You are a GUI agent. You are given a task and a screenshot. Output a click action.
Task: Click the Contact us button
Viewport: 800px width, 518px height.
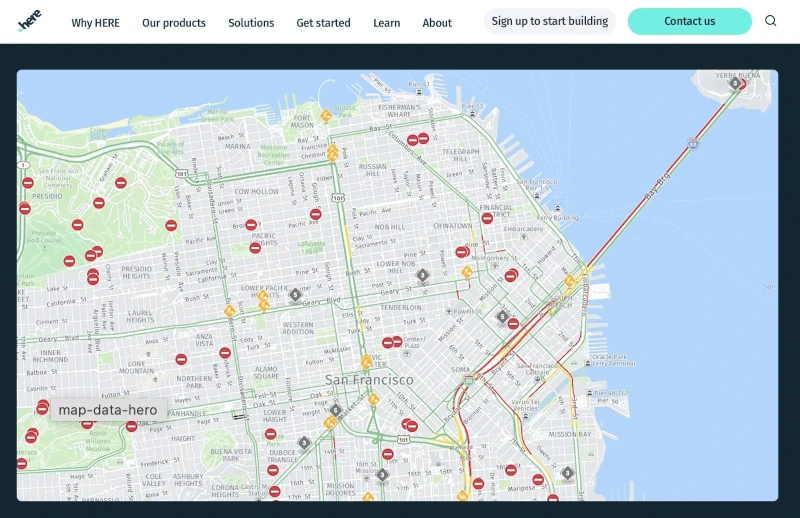click(x=689, y=21)
